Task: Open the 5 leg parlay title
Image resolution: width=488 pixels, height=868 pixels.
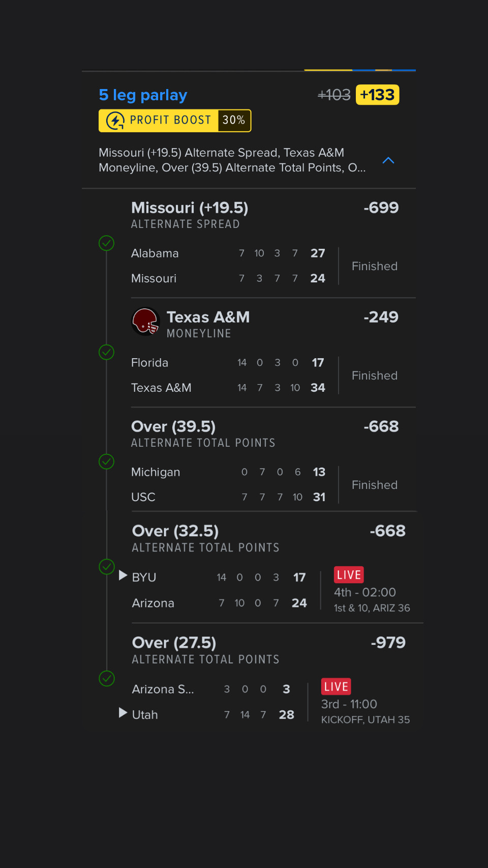Action: click(x=143, y=95)
